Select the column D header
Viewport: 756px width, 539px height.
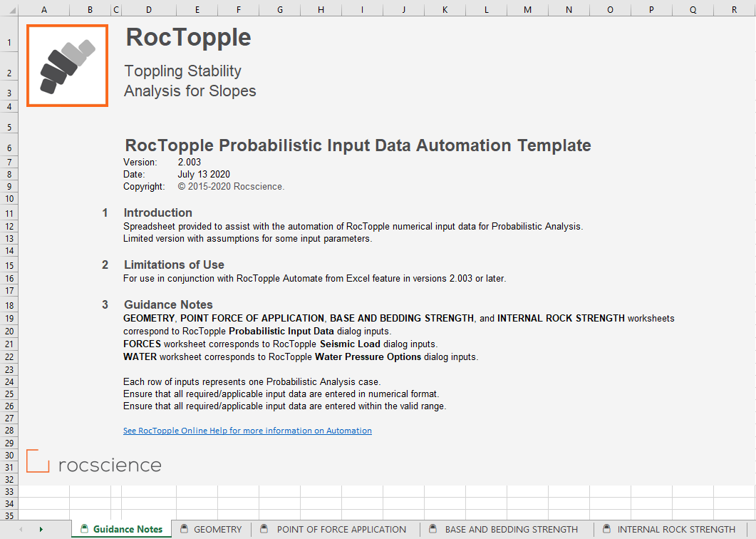pos(148,9)
